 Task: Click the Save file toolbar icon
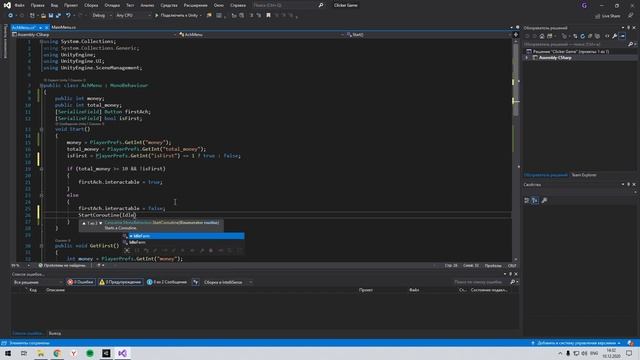coord(51,16)
